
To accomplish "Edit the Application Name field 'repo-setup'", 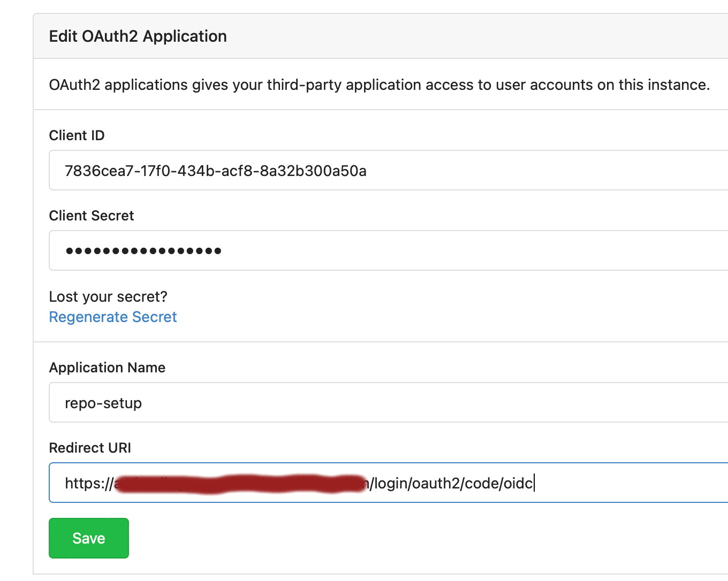I will 389,402.
